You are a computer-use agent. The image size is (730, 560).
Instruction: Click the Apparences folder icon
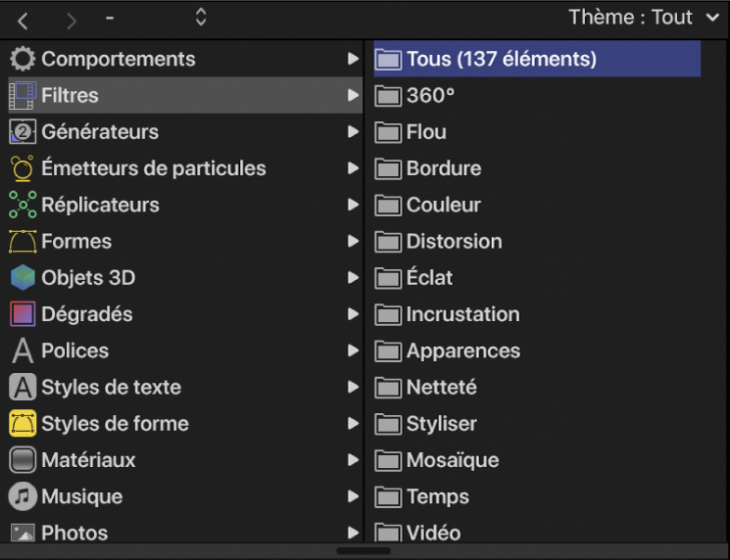click(x=388, y=350)
